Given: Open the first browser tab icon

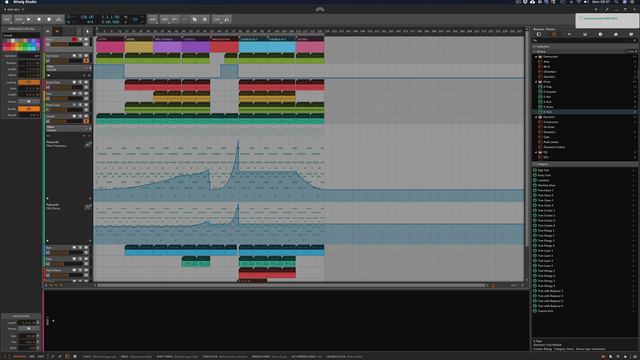Looking at the screenshot, I should pos(539,35).
